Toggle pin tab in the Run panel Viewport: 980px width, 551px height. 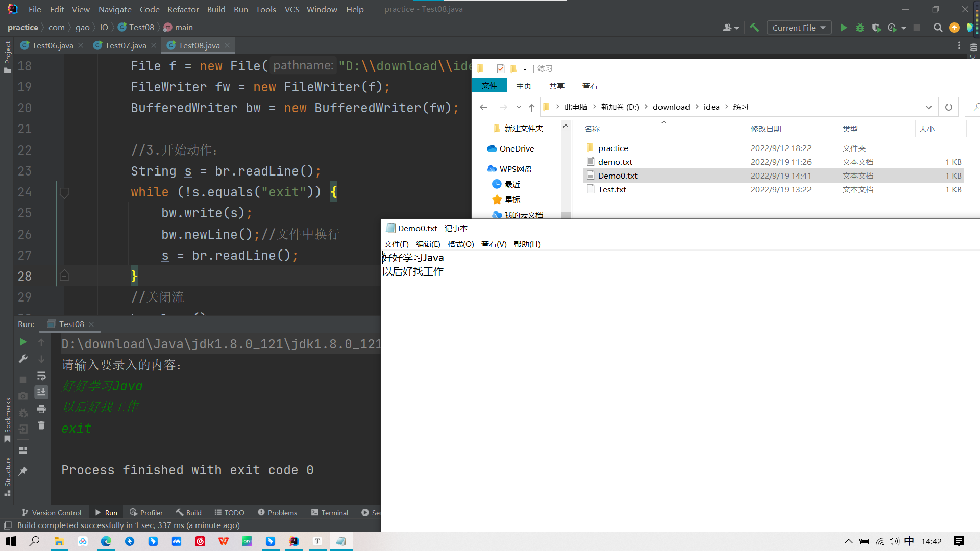[x=23, y=471]
